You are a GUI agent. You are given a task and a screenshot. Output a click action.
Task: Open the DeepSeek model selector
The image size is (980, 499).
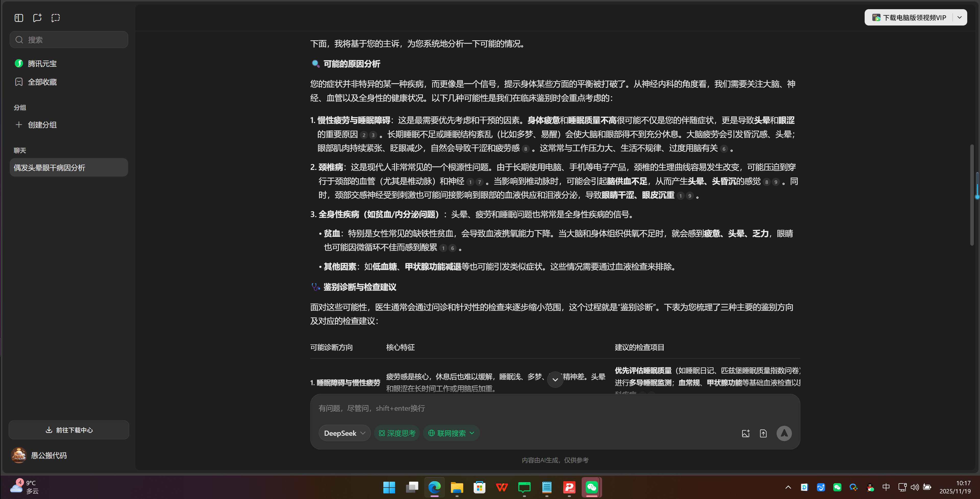344,433
